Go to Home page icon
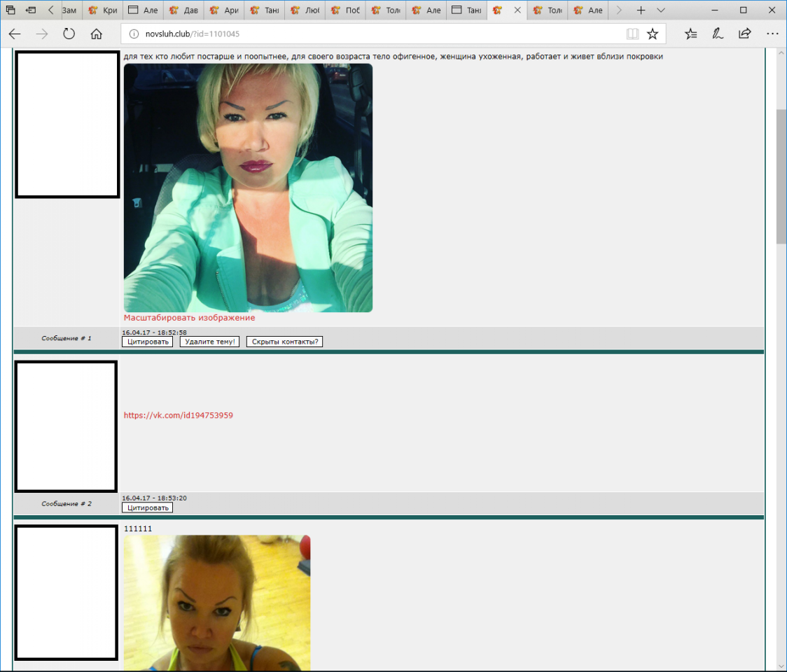 97,34
